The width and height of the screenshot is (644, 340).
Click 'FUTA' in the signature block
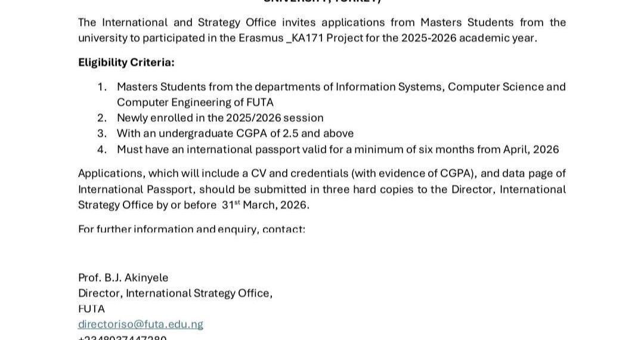pyautogui.click(x=91, y=309)
